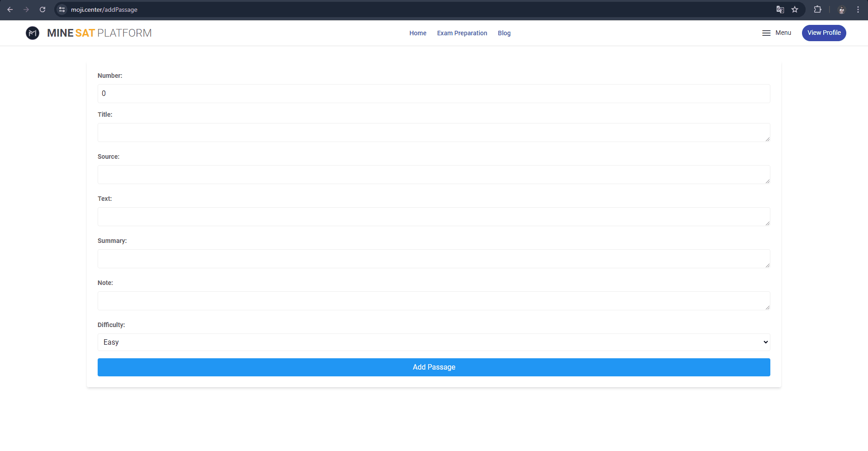Expand the Difficulty selector showing Easy

(x=434, y=342)
